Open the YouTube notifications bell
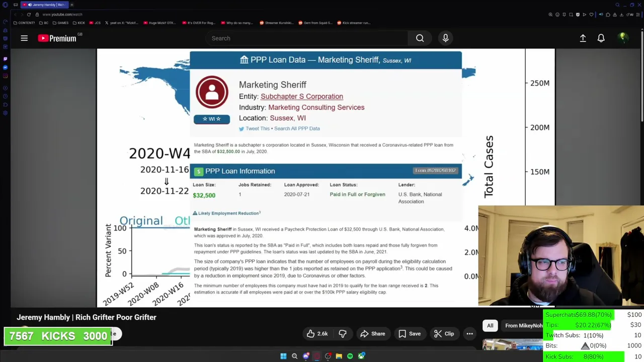644x362 pixels. 601,38
